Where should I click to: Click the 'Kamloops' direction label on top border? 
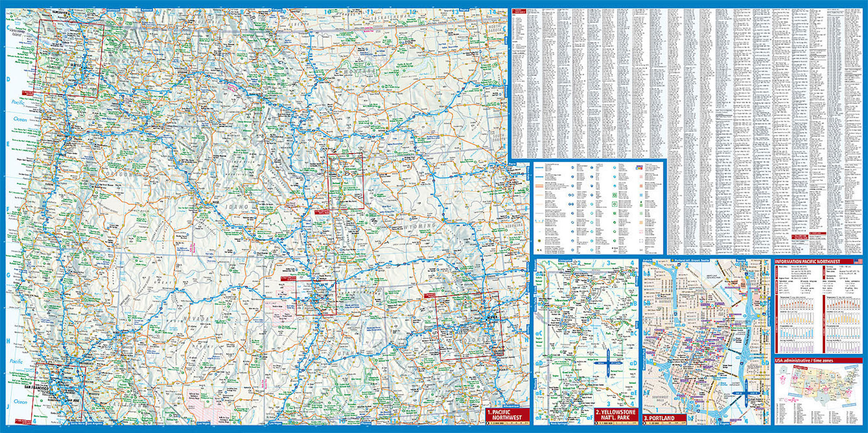114,10
